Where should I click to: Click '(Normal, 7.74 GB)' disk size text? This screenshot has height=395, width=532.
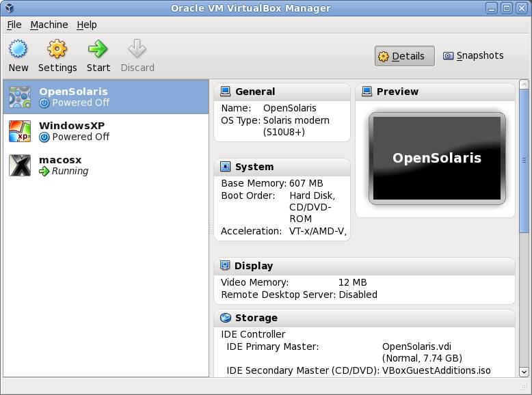click(x=422, y=358)
